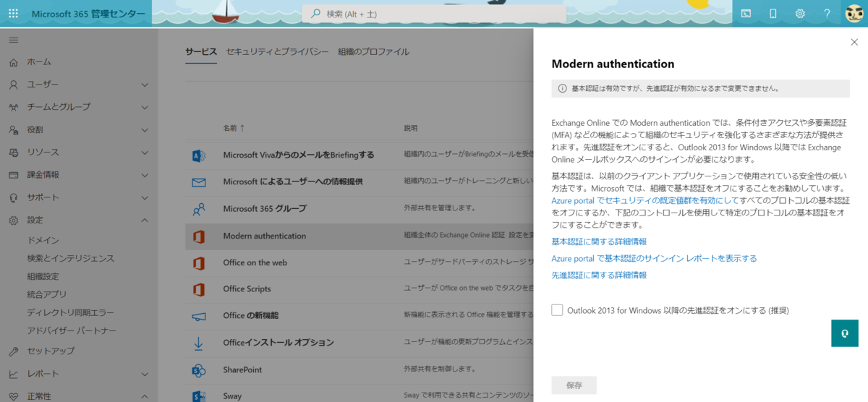
Task: Click the 設定 gear icon in sidebar
Action: (14, 220)
